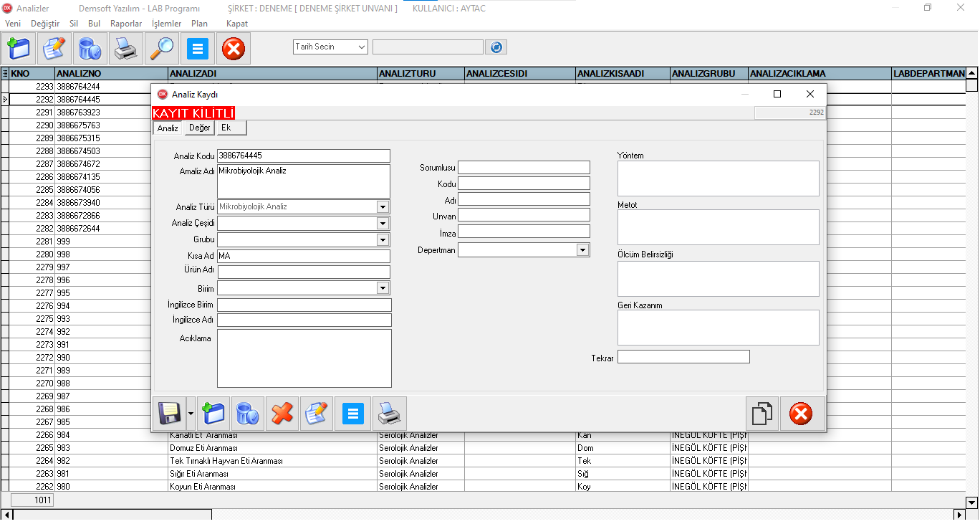Screen dimensions: 980x524
Task: Sort by the ANALIZADI column header
Action: [x=272, y=73]
